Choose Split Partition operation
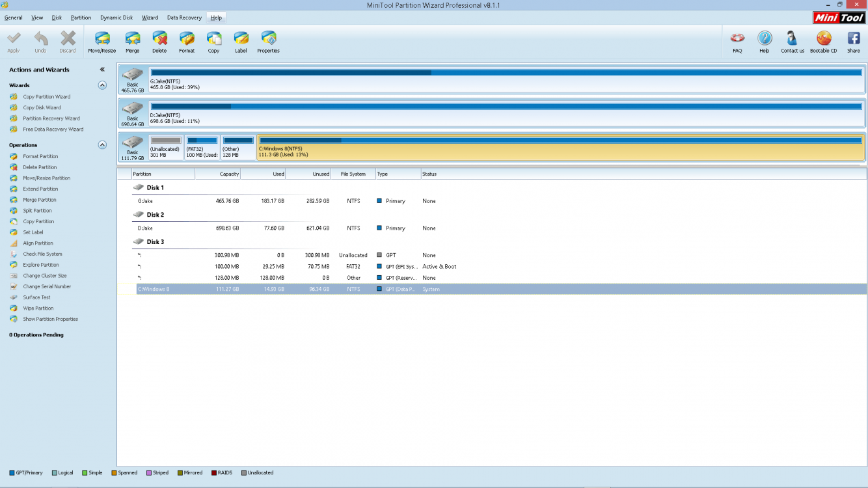Viewport: 868px width, 488px height. click(x=37, y=211)
